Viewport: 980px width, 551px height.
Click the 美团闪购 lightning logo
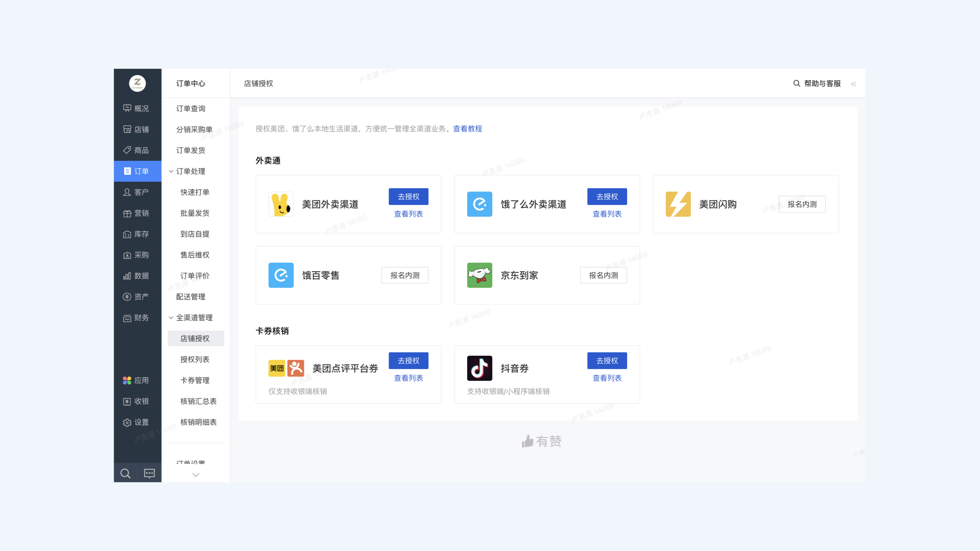(678, 204)
